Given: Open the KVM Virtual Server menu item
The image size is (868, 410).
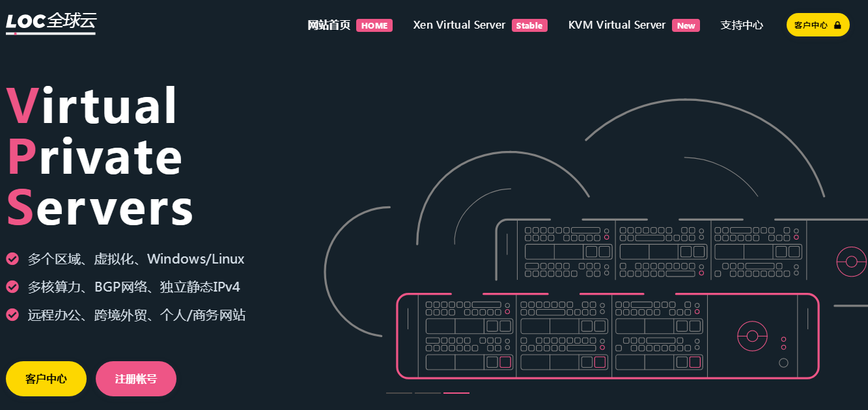Looking at the screenshot, I should click(634, 25).
